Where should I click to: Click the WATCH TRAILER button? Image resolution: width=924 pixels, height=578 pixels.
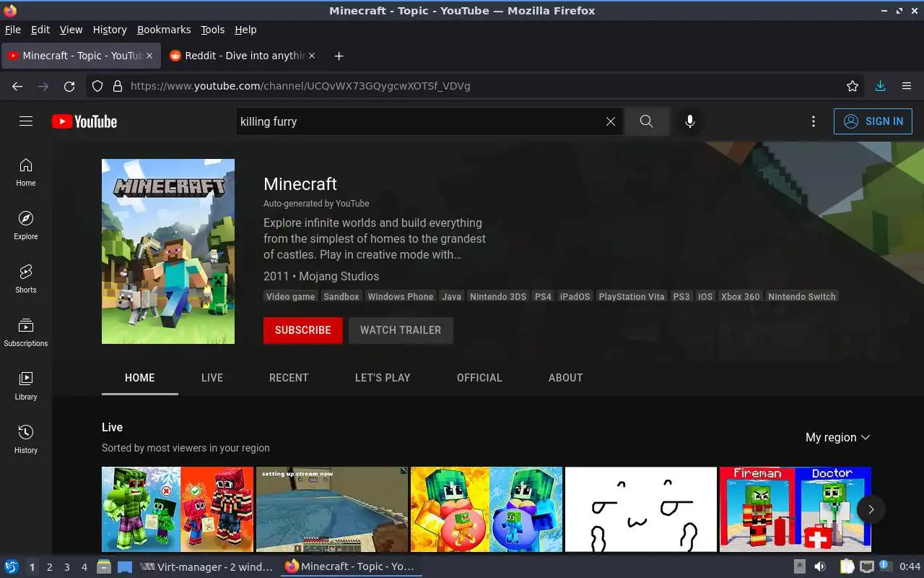(401, 330)
